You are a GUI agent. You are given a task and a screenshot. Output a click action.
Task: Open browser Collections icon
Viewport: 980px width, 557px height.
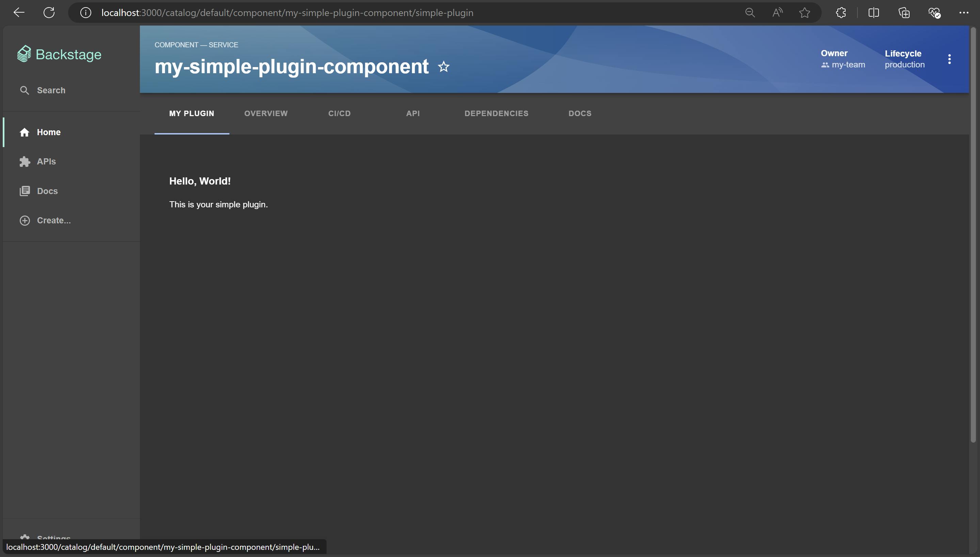pyautogui.click(x=904, y=13)
